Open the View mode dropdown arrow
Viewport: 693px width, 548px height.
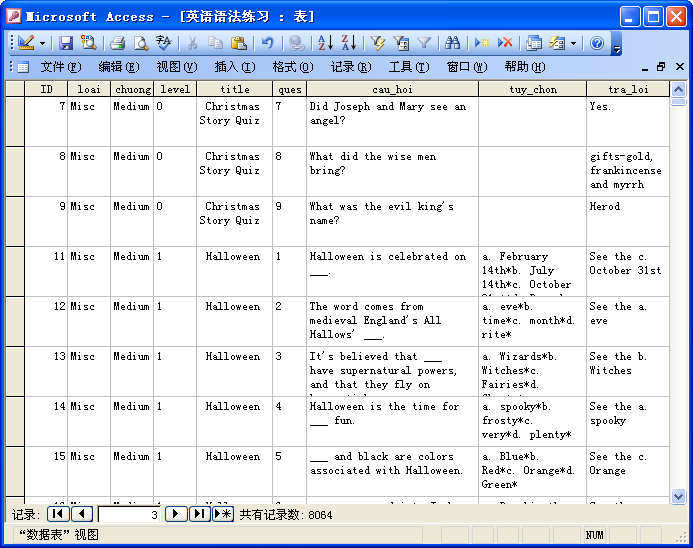(42, 43)
